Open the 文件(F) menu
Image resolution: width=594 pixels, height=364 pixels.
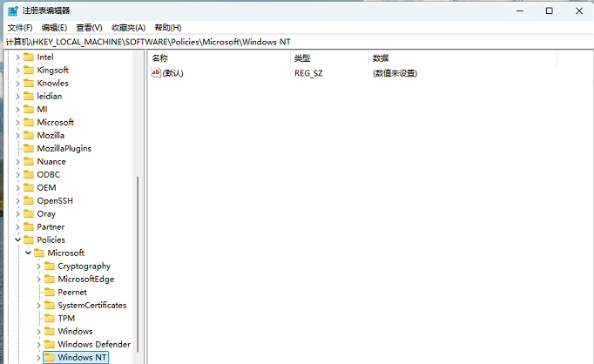[x=20, y=28]
